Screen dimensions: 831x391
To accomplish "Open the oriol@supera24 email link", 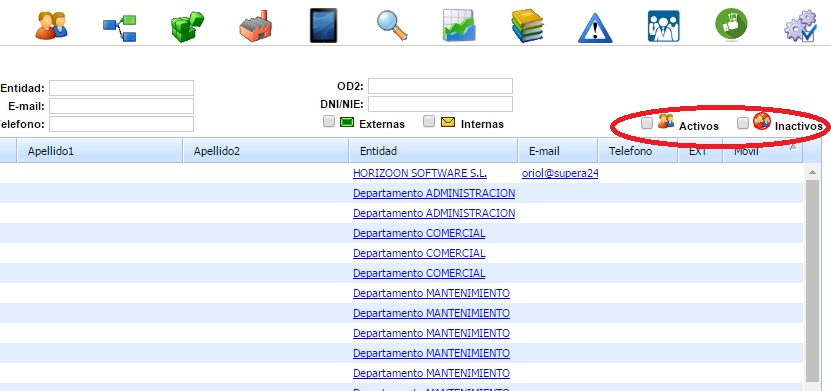I will [560, 173].
